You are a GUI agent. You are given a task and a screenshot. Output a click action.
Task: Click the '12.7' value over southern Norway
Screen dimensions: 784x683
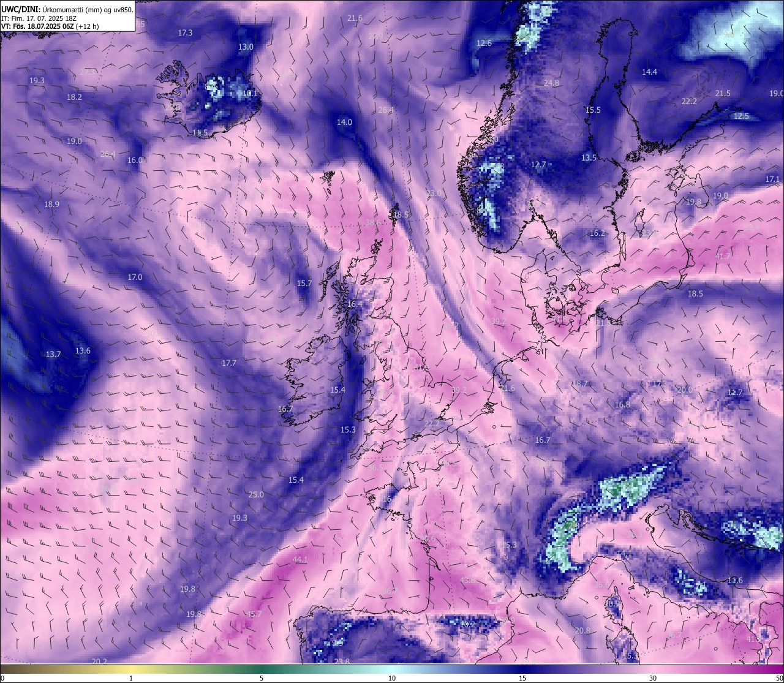pyautogui.click(x=538, y=164)
